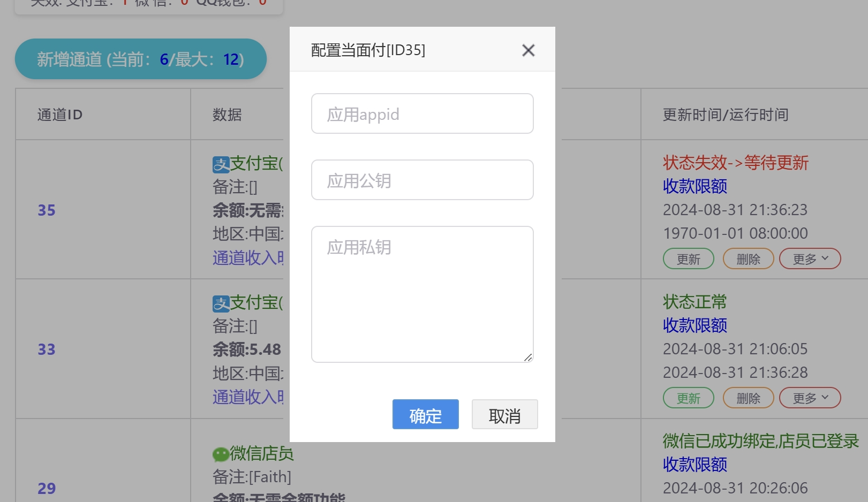Screen dimensions: 868x502
Task: Focus the 应用私钥 textarea
Action: (x=422, y=294)
